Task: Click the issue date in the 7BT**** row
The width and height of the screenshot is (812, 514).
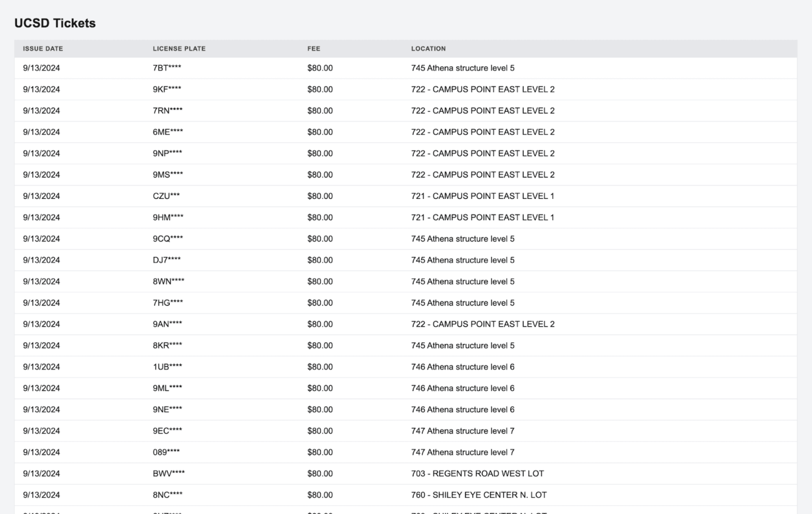Action: point(42,68)
